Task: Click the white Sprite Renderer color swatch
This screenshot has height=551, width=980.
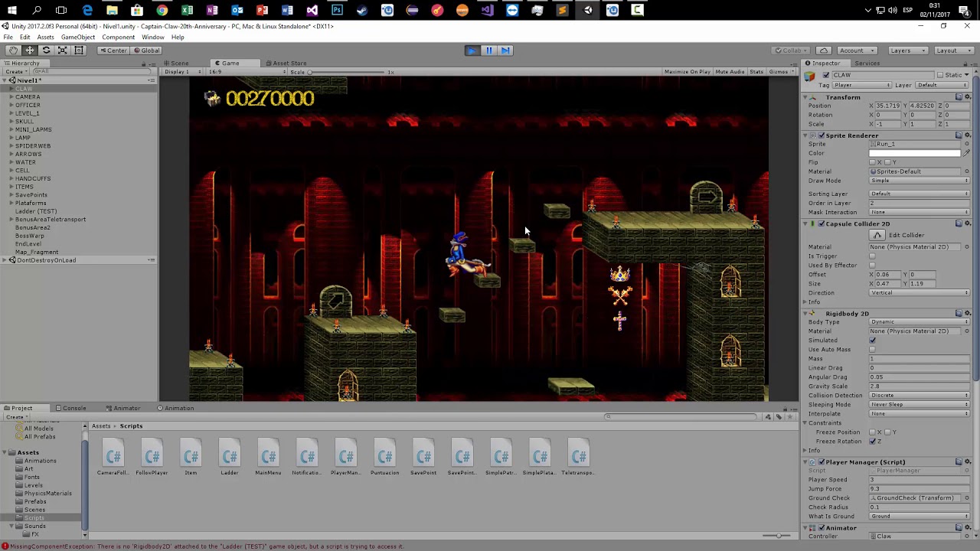Action: [x=915, y=153]
